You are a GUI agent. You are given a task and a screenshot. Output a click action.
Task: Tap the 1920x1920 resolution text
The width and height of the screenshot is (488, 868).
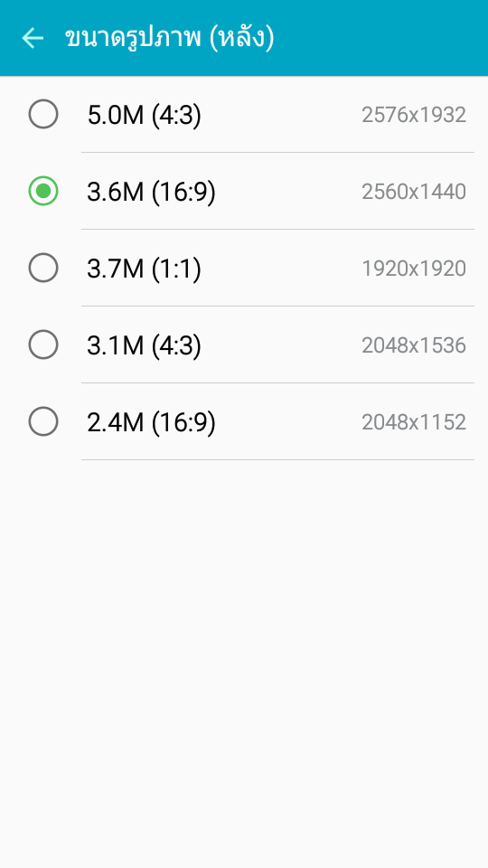(414, 269)
